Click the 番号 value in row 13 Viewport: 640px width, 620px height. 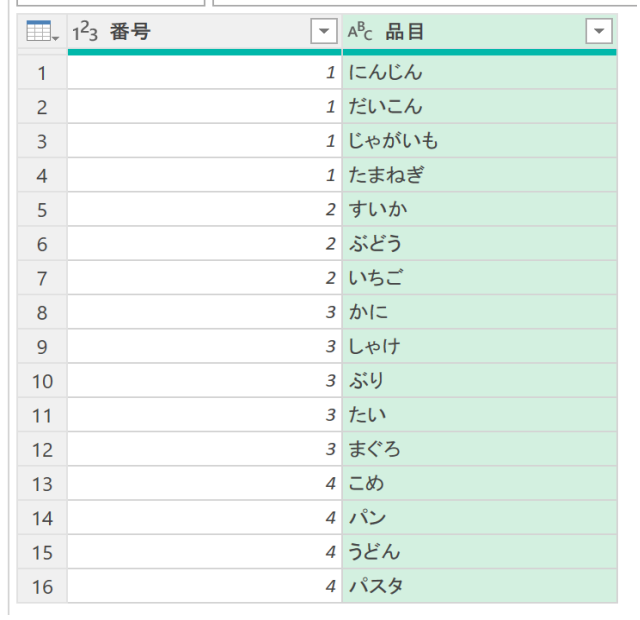(x=204, y=484)
